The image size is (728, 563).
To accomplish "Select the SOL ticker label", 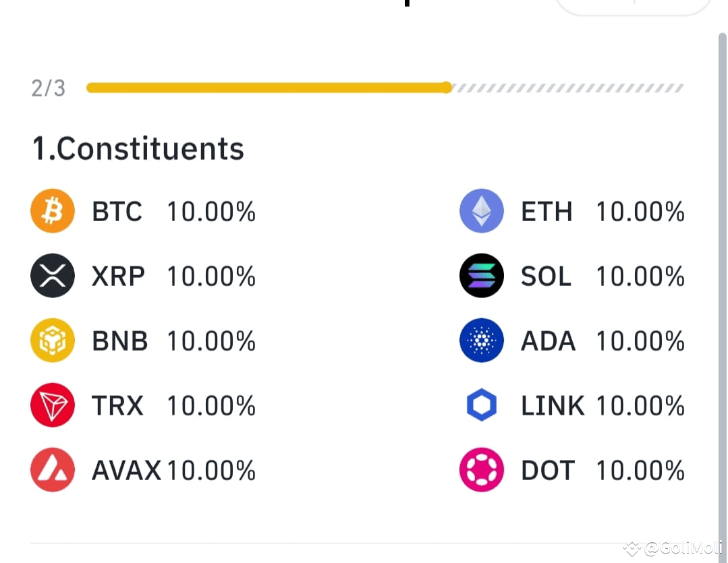I will 546,276.
